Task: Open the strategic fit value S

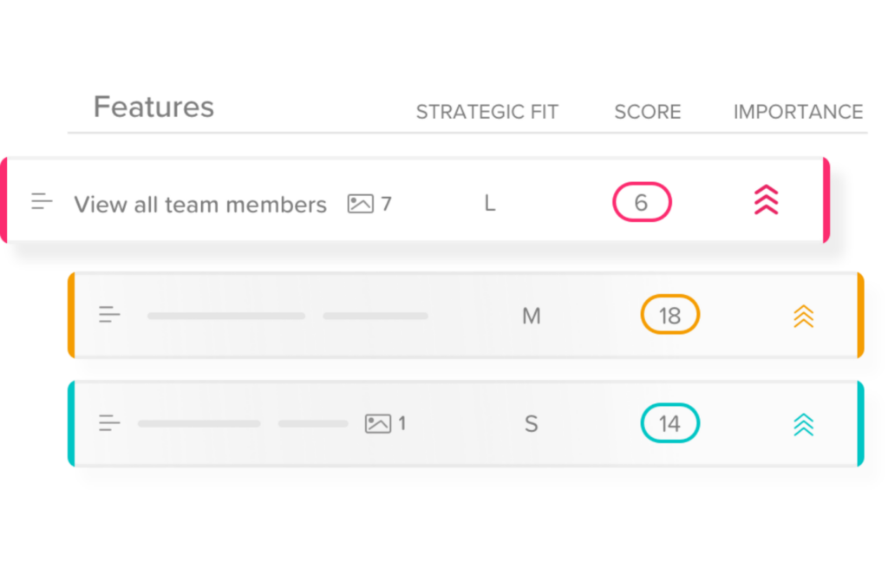Action: tap(531, 424)
